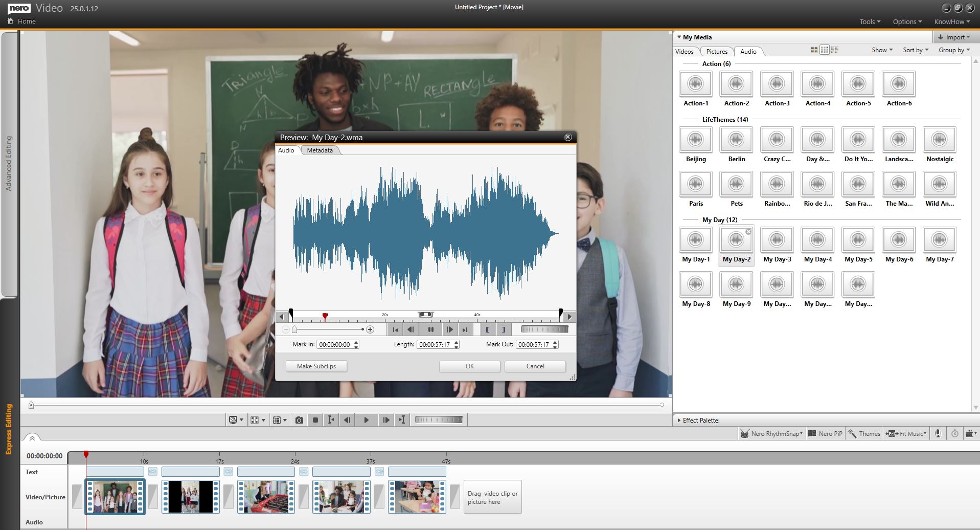The width and height of the screenshot is (980, 530).
Task: Collapse the My Media panel
Action: [x=679, y=37]
